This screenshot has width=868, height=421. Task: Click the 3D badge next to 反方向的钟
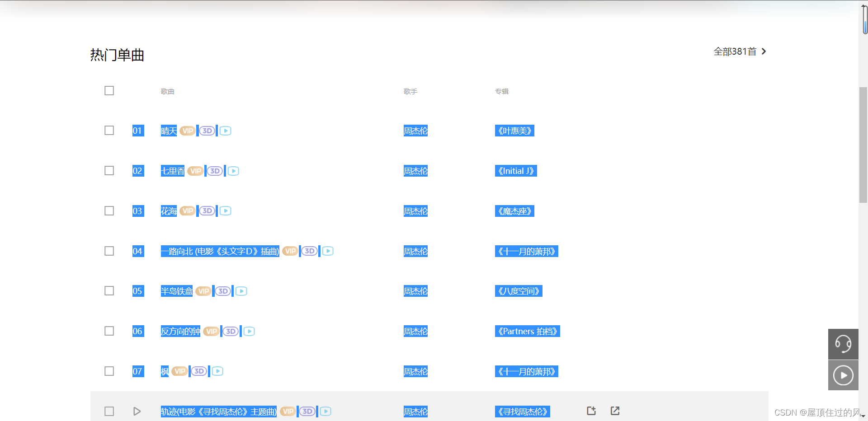[231, 331]
